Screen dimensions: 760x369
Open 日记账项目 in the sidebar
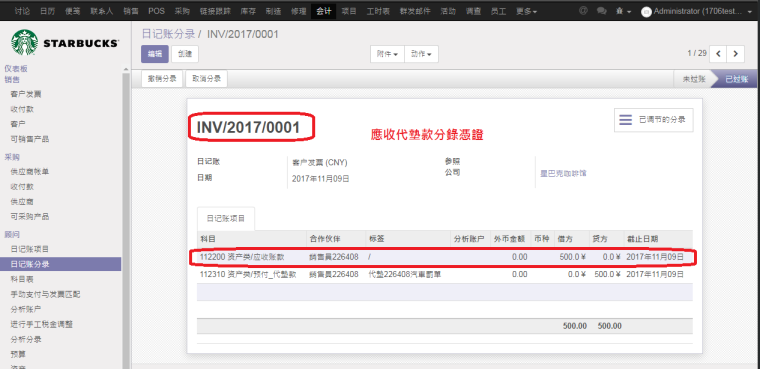30,249
